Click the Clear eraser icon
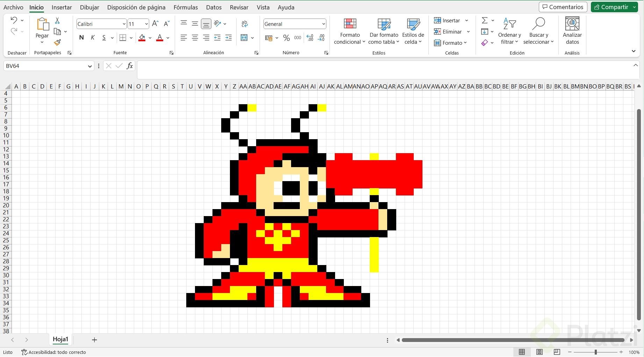Viewport: 644px width, 357px height. tap(485, 43)
